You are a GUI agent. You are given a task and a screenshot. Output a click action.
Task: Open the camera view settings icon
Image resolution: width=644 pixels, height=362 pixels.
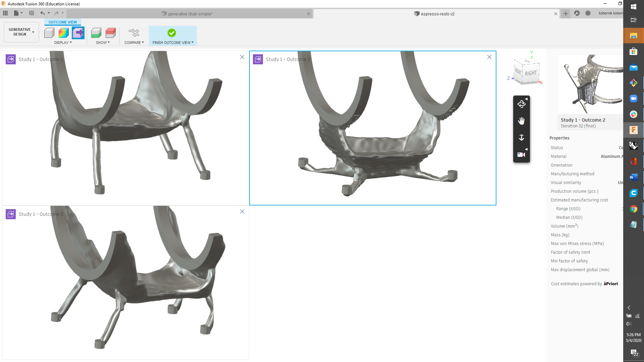click(521, 155)
